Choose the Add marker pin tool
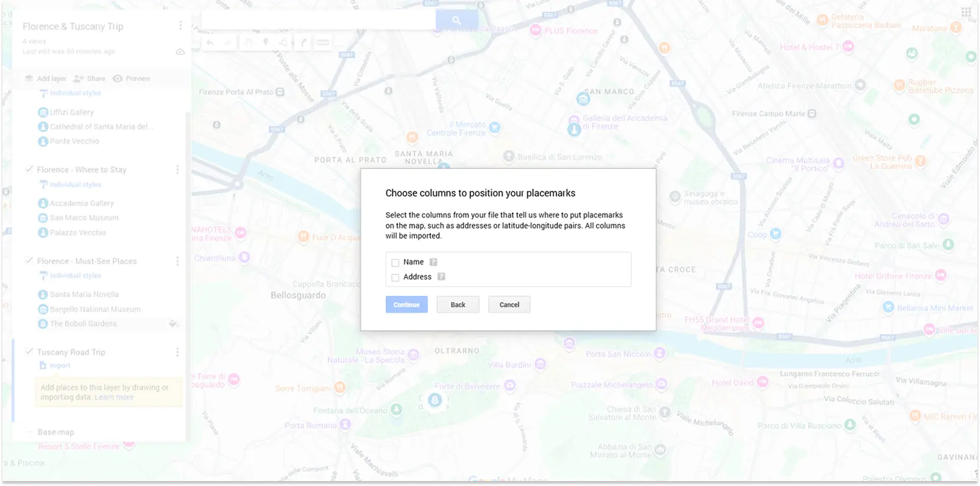Image resolution: width=980 pixels, height=486 pixels. [x=266, y=43]
